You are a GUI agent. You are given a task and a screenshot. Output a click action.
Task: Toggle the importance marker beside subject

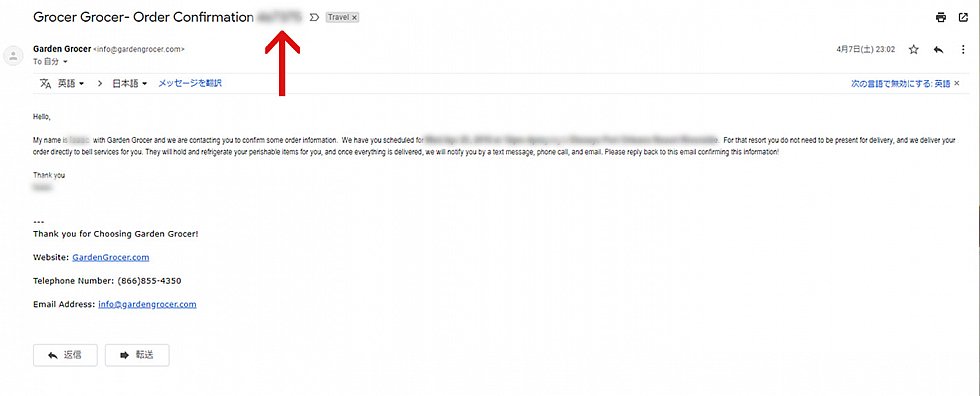point(314,17)
